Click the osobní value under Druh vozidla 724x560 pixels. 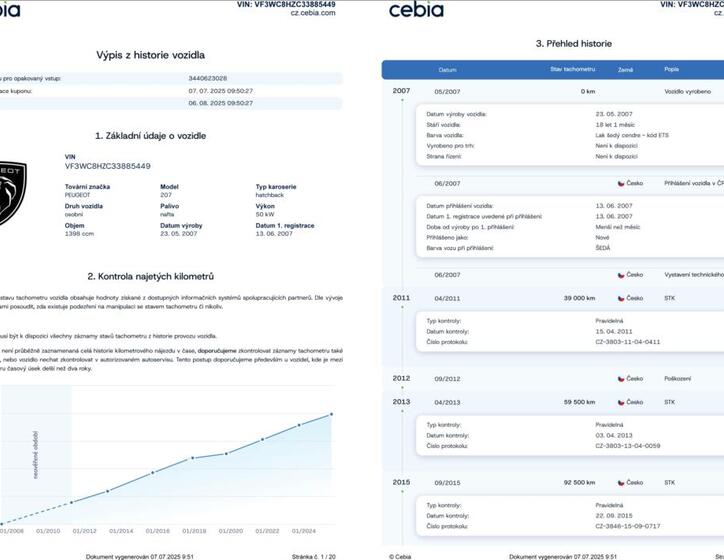(x=74, y=215)
